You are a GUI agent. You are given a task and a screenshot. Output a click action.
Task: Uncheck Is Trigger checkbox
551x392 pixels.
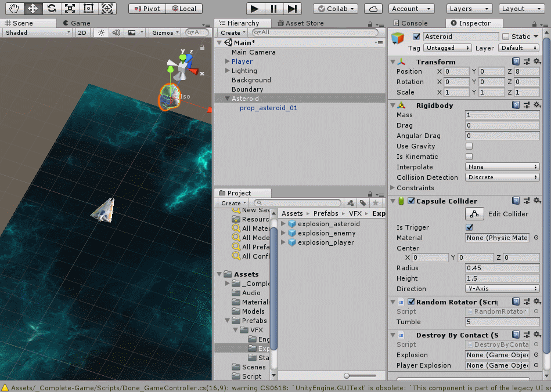(469, 227)
